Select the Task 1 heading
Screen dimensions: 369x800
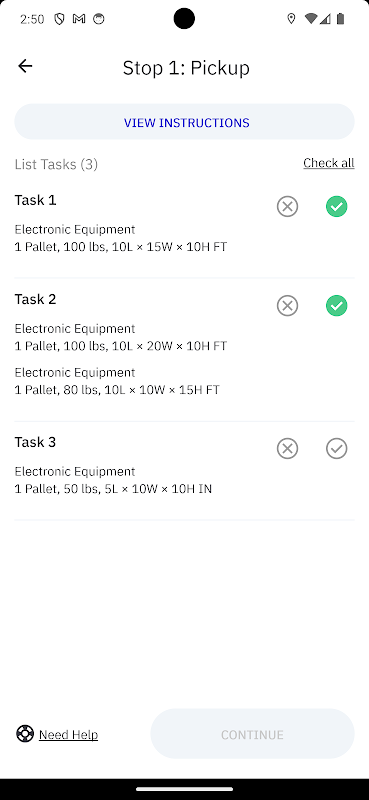tap(35, 200)
